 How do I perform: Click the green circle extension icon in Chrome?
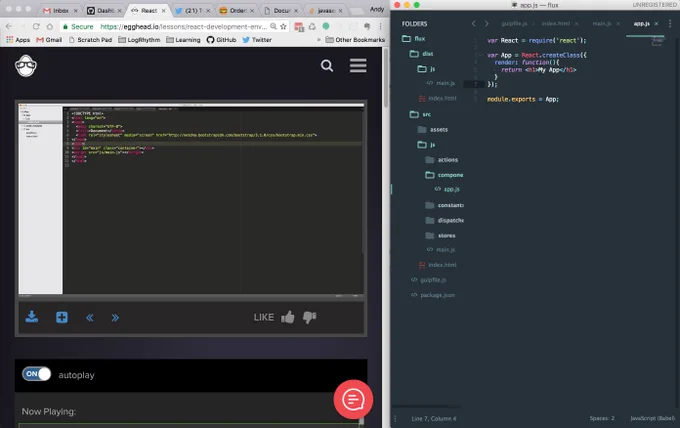[326, 26]
